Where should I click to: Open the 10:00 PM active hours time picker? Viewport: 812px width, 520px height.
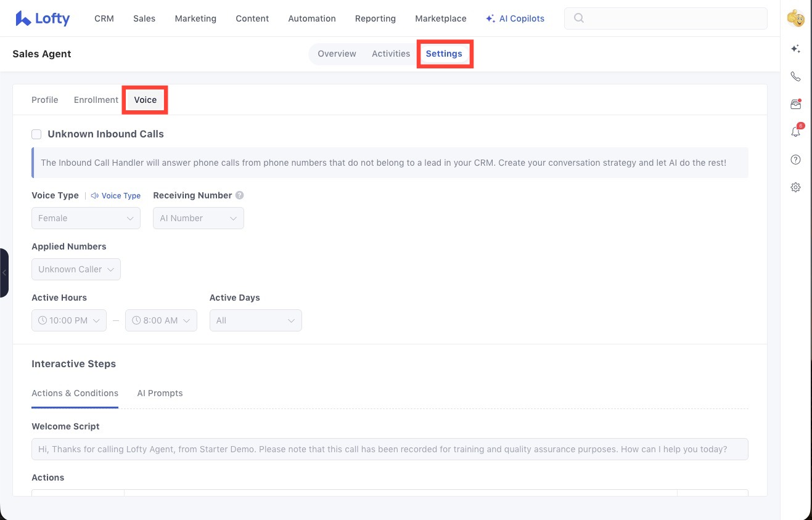(x=68, y=320)
